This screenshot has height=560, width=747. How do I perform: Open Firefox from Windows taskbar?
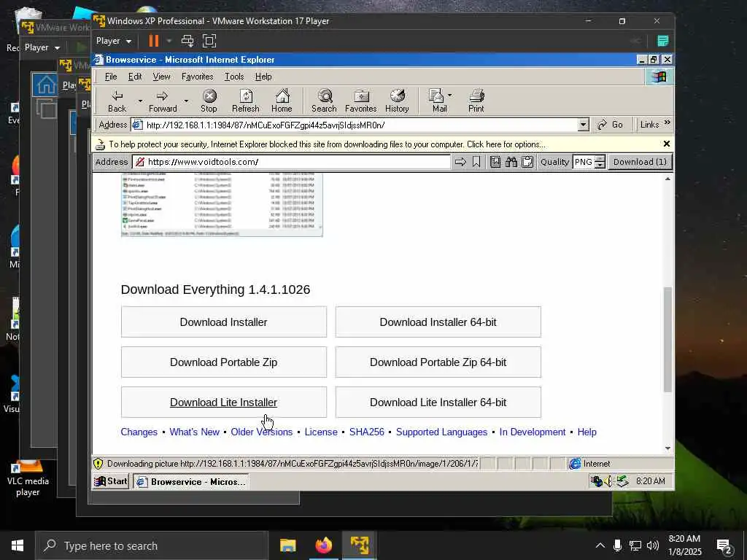pyautogui.click(x=324, y=545)
